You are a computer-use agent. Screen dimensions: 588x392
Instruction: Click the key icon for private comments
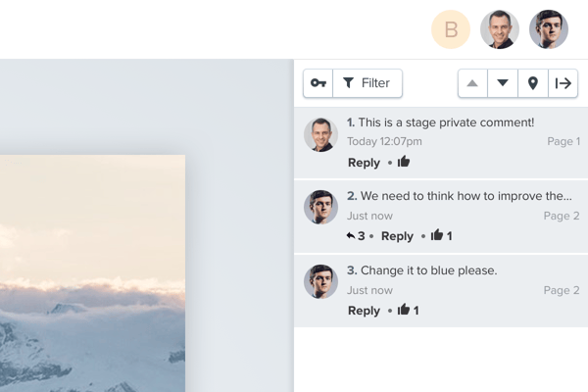318,83
